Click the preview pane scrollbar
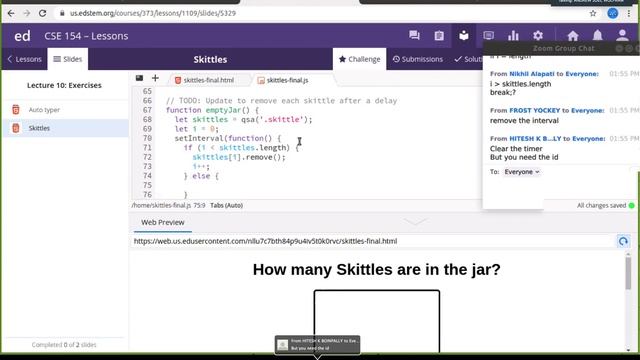This screenshot has height=360, width=640. point(628,273)
